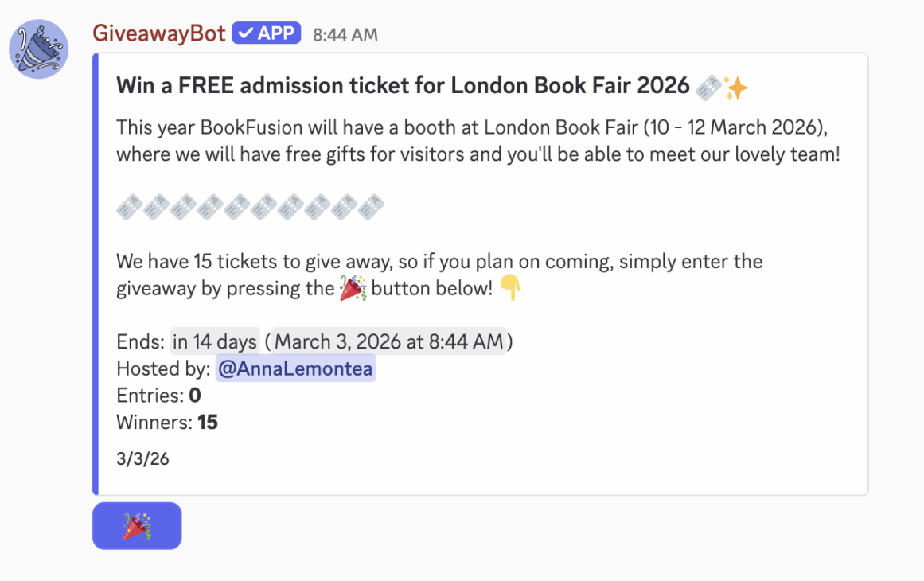This screenshot has height=581, width=924.
Task: Click the ticket emoji in the embed title
Action: pos(708,87)
